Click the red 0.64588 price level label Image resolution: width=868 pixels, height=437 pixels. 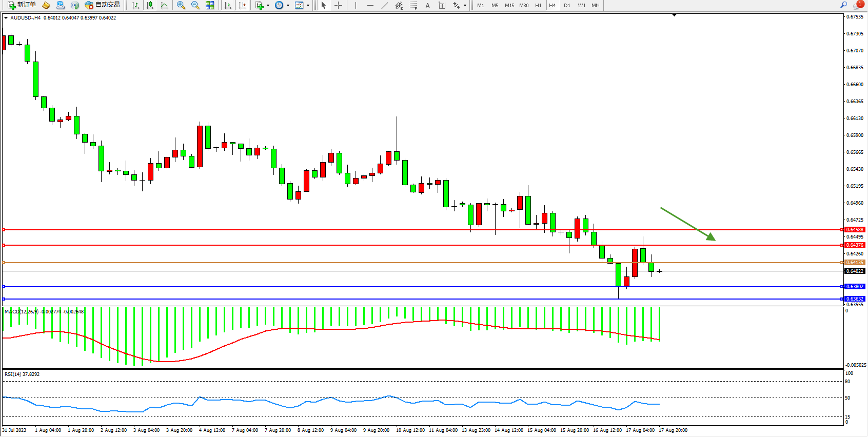(x=855, y=230)
